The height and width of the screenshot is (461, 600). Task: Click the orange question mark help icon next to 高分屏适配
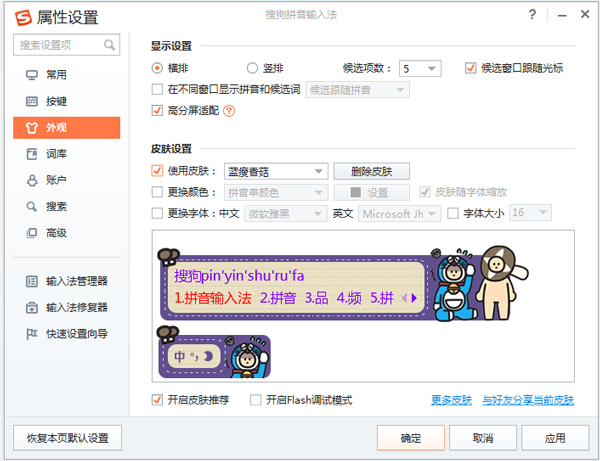click(x=229, y=111)
